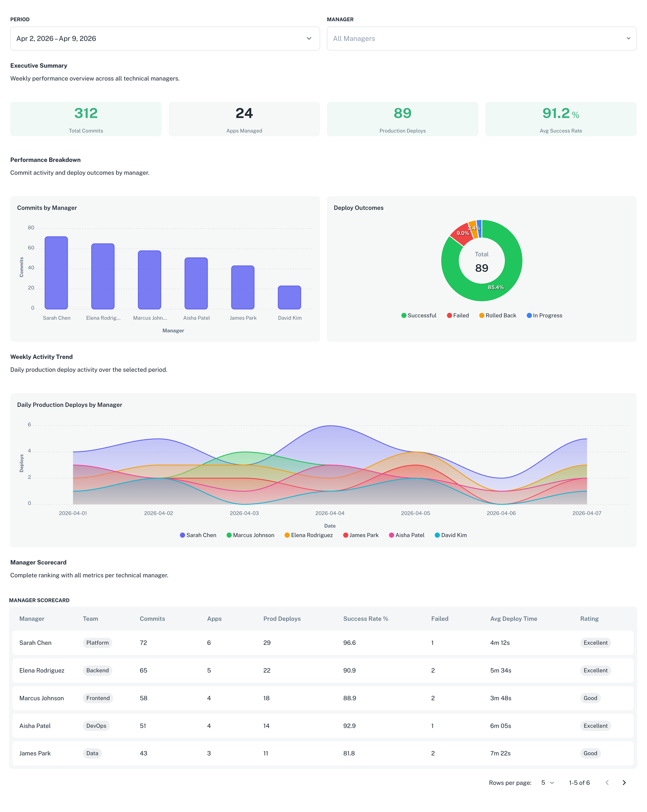Click the Total Commits summary card

(x=86, y=119)
